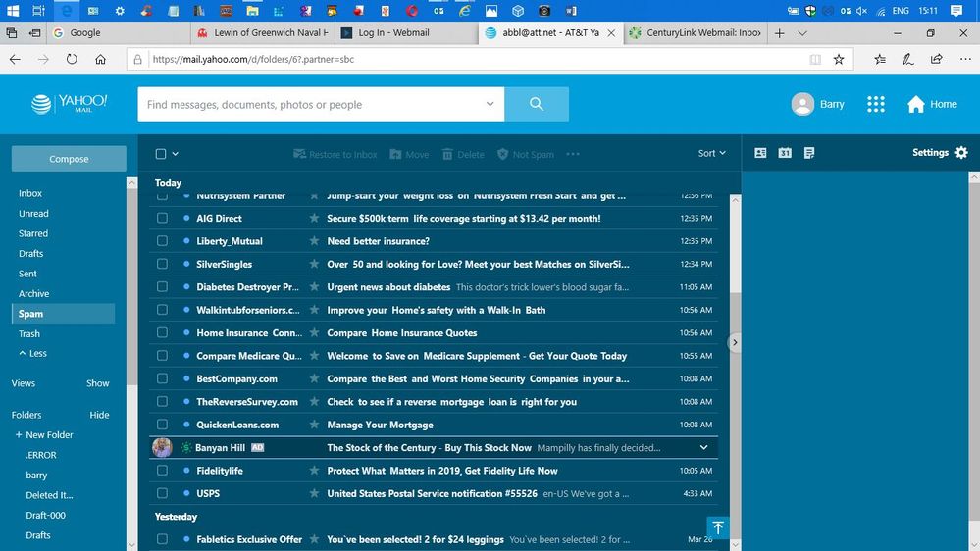Open the Archive folder
This screenshot has height=551, width=980.
[x=33, y=293]
